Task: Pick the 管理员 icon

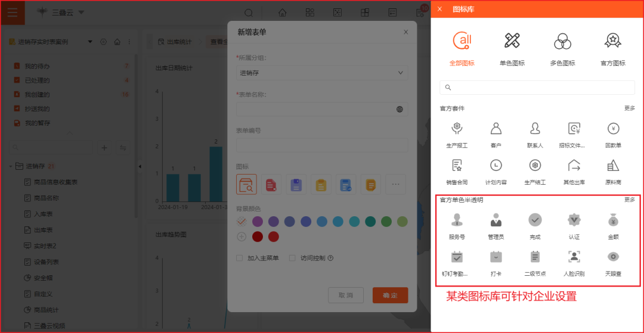Action: click(x=496, y=220)
